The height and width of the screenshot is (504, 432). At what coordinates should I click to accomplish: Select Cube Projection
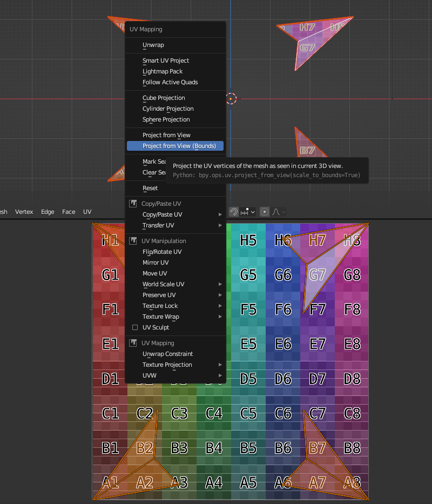tap(175, 98)
